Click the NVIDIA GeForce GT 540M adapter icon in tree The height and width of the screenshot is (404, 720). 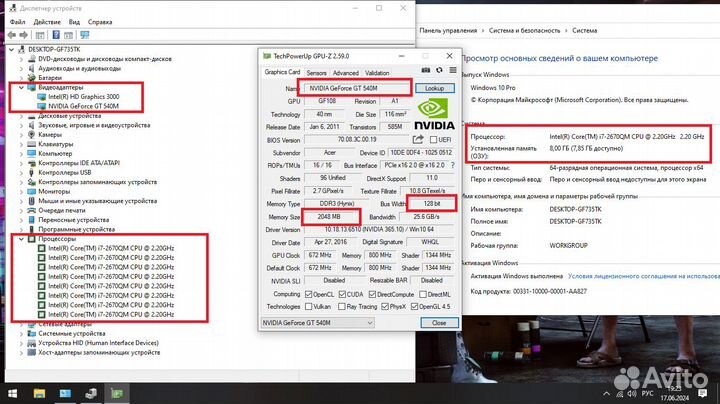[x=41, y=106]
